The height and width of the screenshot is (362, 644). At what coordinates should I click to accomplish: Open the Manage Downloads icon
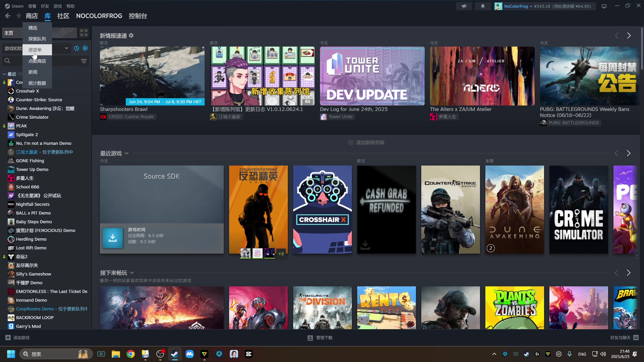click(x=310, y=338)
